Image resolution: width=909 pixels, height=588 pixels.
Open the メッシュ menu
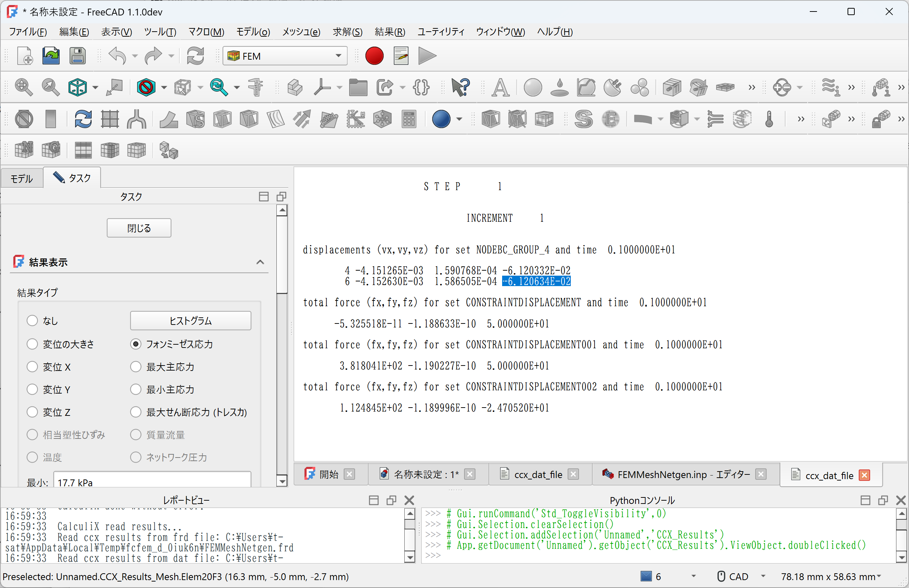click(x=301, y=32)
